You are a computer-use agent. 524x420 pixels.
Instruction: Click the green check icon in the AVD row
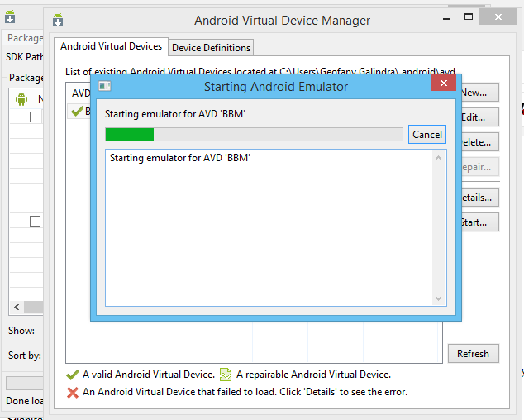[77, 111]
